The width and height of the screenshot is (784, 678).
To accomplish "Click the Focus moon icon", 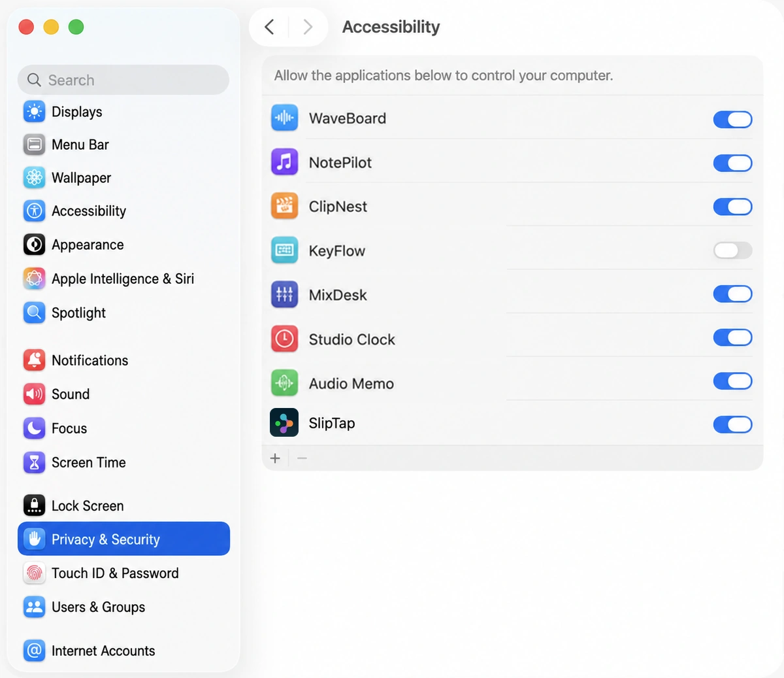I will (34, 428).
